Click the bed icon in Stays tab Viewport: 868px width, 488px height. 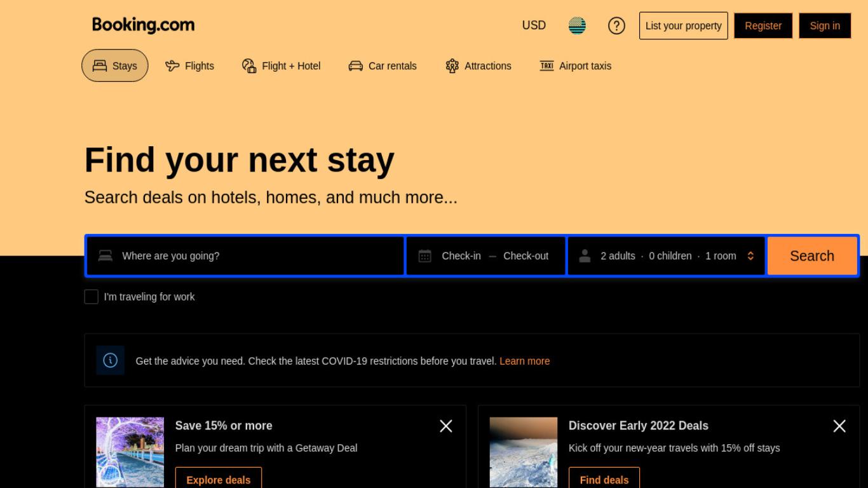coord(100,65)
